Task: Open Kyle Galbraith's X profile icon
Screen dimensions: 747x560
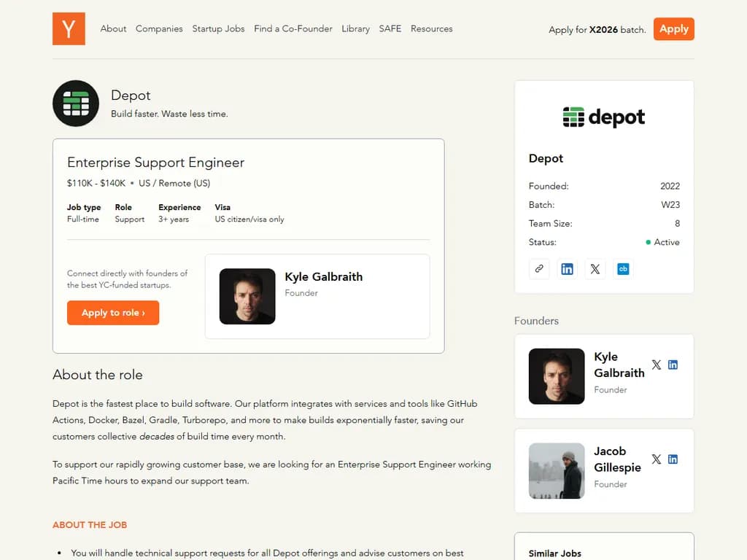Action: pos(657,365)
